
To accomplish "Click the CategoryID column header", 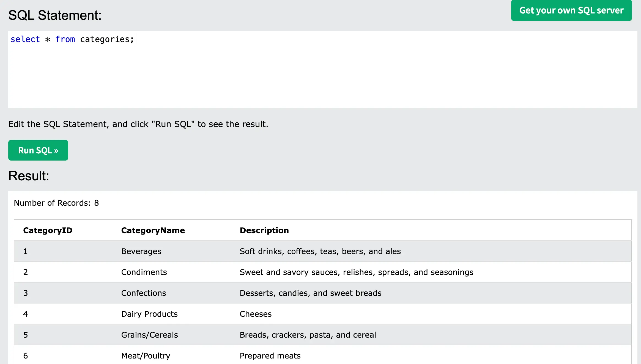I will click(x=48, y=230).
